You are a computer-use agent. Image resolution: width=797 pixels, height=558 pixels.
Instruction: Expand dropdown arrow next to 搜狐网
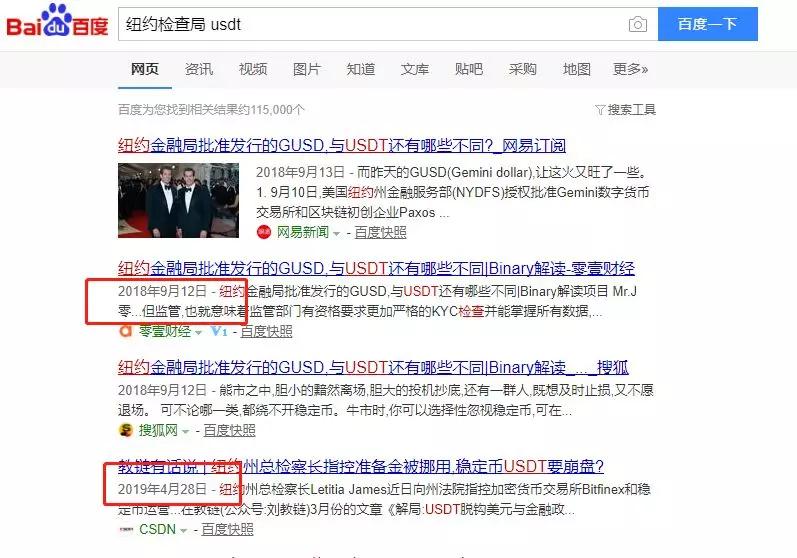[x=185, y=431]
